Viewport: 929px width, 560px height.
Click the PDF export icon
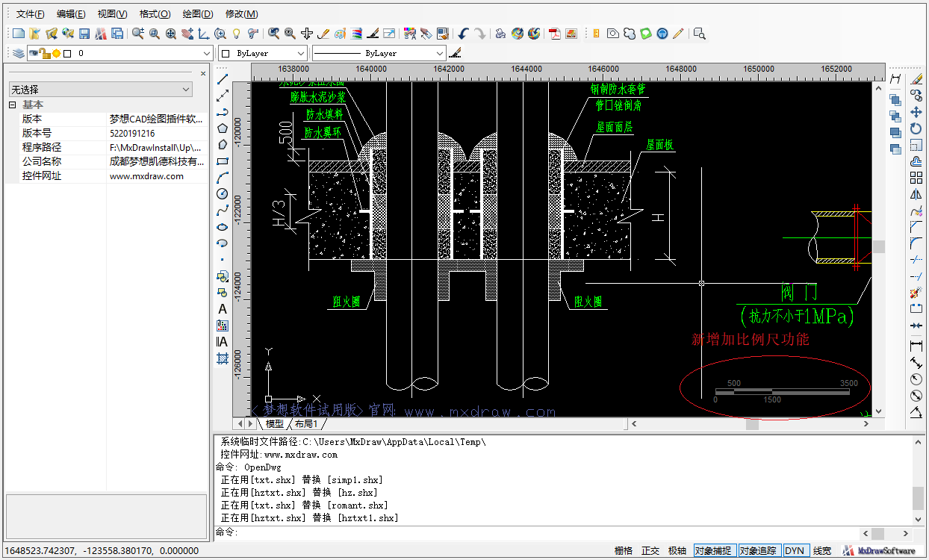tap(555, 34)
